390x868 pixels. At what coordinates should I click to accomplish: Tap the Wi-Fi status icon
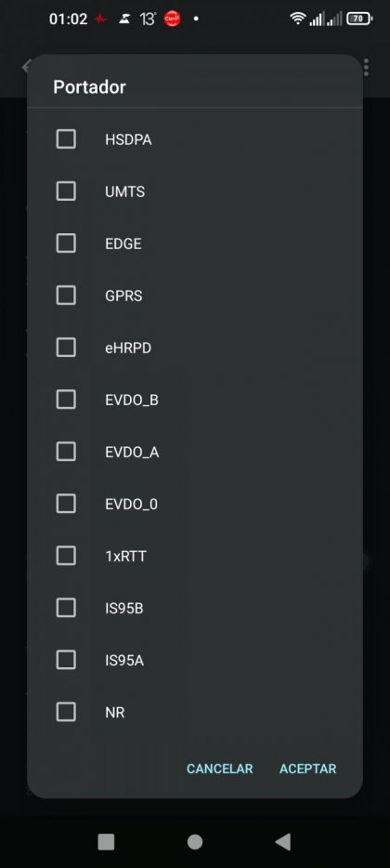pos(298,19)
